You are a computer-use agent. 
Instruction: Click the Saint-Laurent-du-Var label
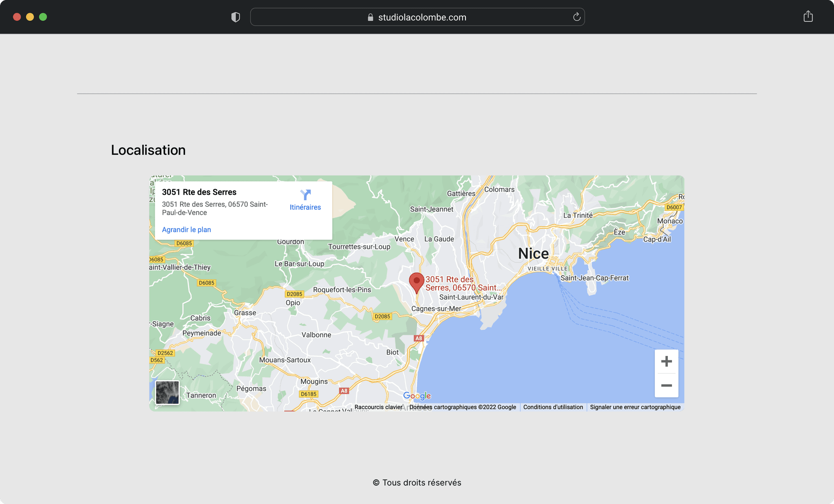click(x=472, y=297)
